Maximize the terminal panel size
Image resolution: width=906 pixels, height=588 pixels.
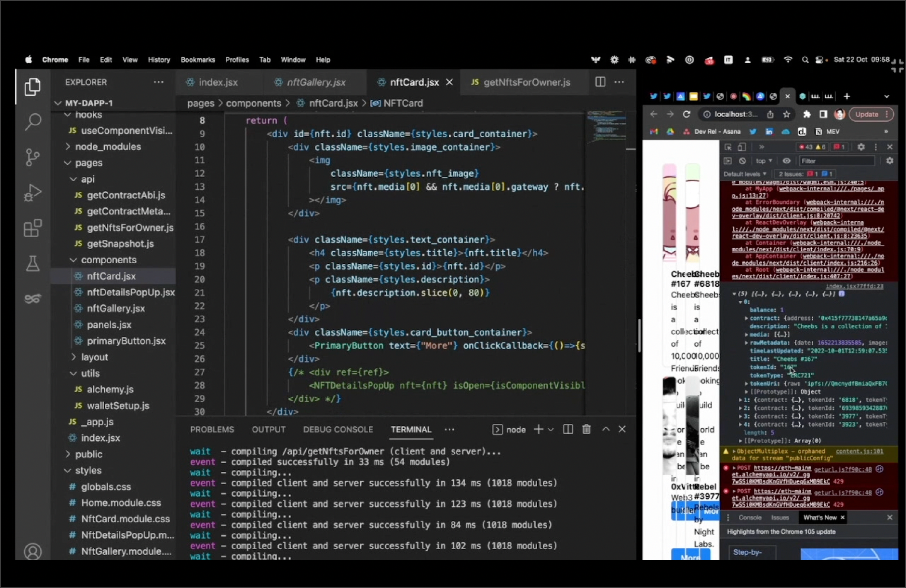[x=606, y=429]
